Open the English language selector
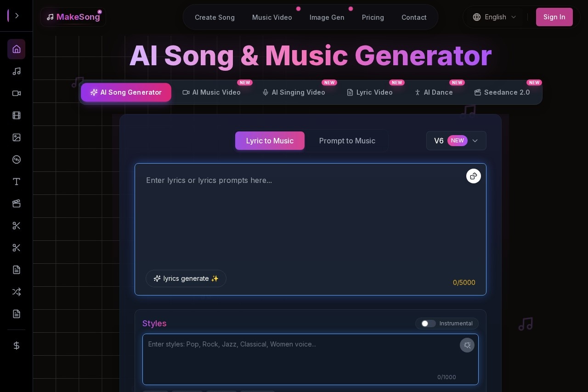The width and height of the screenshot is (588, 392). tap(495, 17)
